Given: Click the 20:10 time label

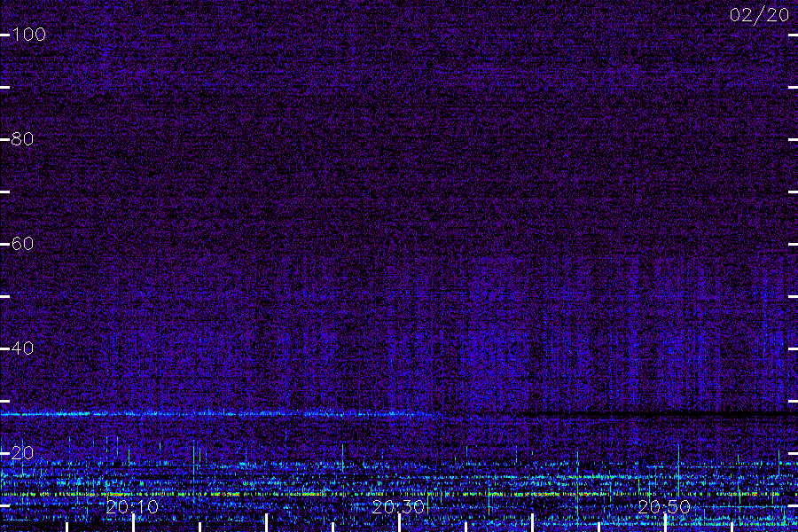Looking at the screenshot, I should point(132,506).
